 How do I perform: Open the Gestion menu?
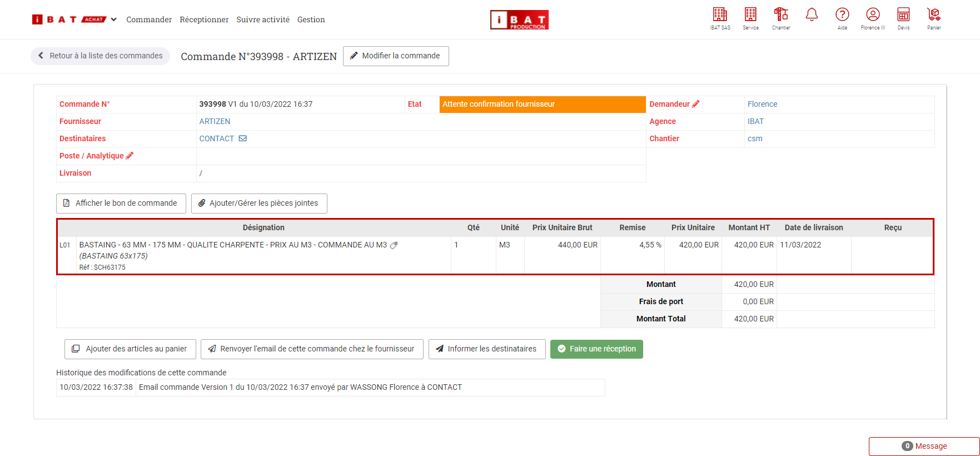click(x=311, y=19)
